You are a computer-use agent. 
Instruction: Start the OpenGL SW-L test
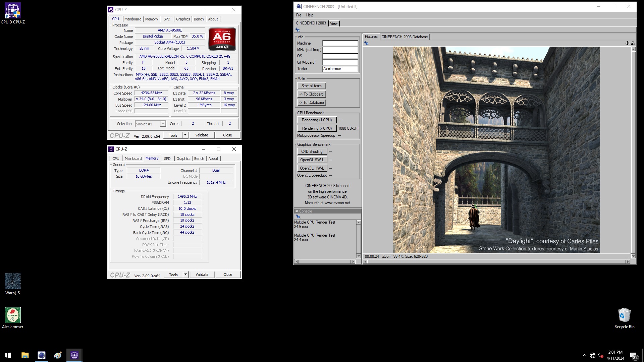tap(312, 160)
